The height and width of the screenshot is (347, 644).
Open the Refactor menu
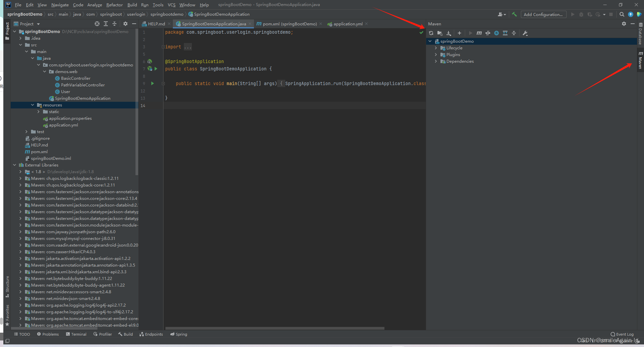[x=114, y=5]
